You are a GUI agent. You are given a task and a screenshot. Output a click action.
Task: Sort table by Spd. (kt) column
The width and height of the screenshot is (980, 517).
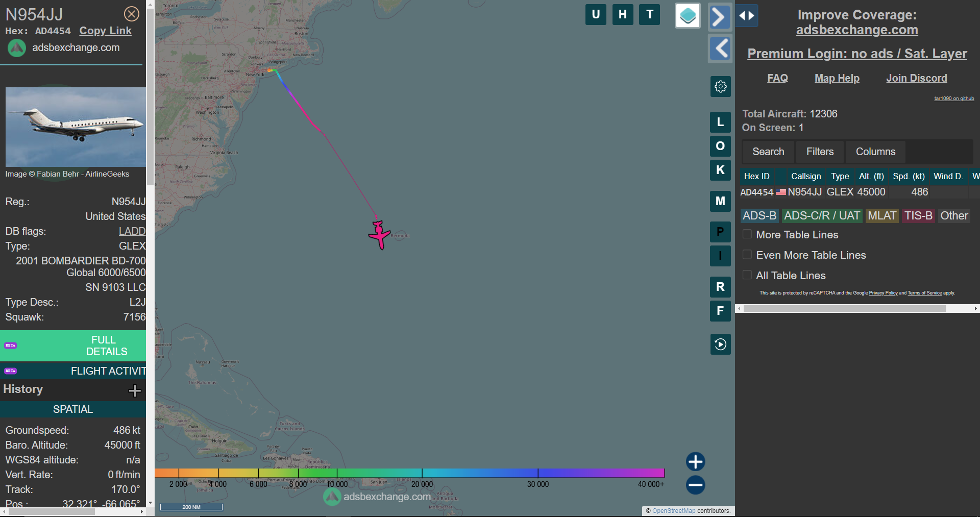pos(909,176)
